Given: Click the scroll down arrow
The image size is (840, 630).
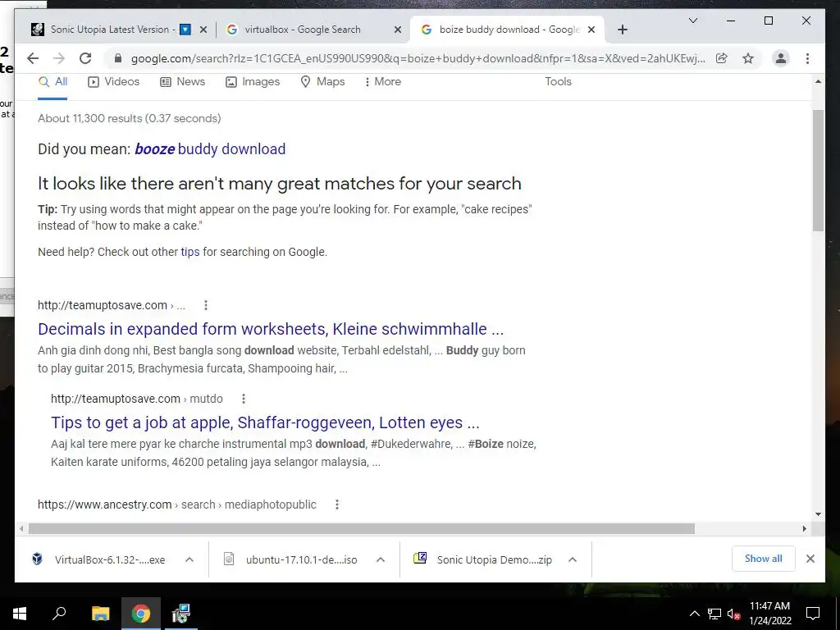Looking at the screenshot, I should point(818,514).
